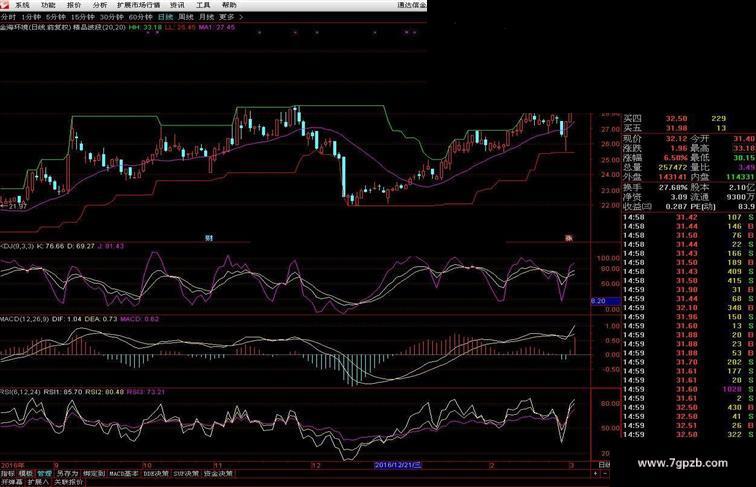Click the 最低 value 30.15
Viewport: 756px width, 487px height.
click(x=744, y=158)
